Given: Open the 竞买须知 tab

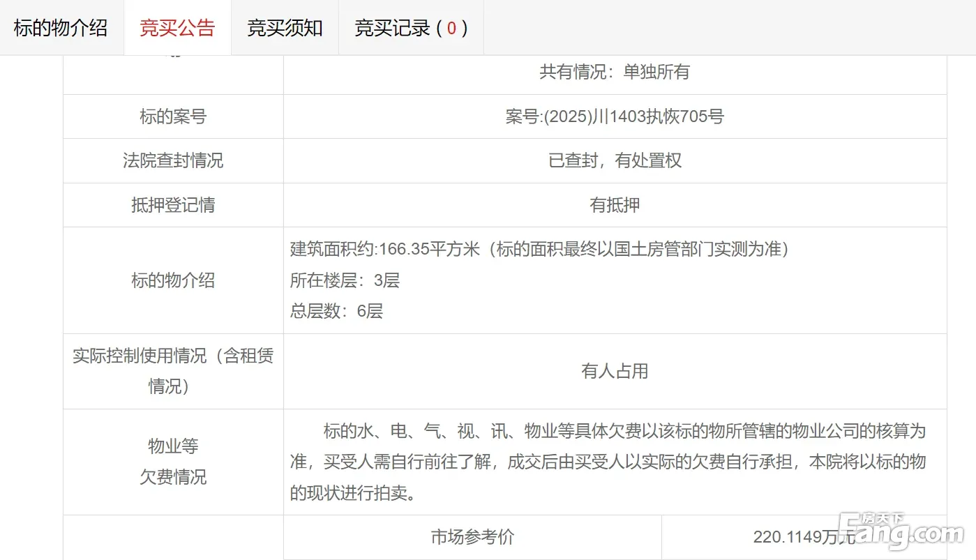Looking at the screenshot, I should pyautogui.click(x=285, y=28).
